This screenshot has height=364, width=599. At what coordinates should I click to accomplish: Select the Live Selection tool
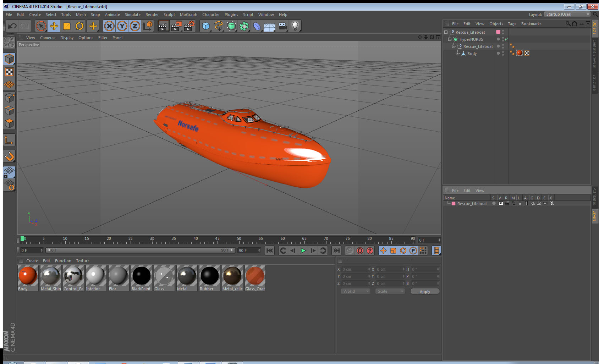[x=41, y=26]
